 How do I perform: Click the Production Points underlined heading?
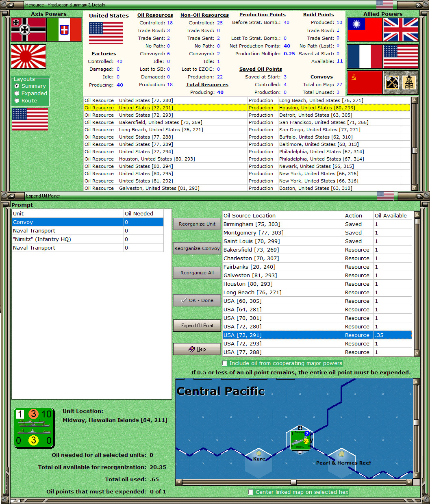tap(263, 15)
